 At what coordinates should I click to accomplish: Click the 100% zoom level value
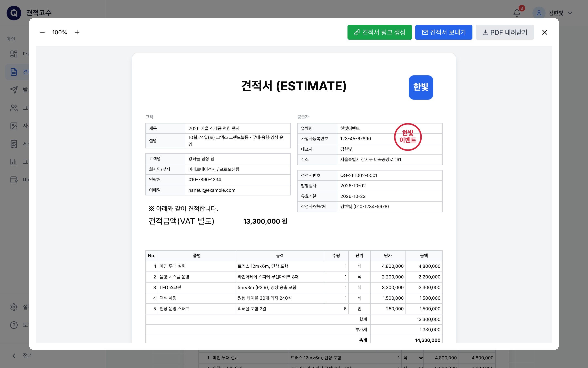pyautogui.click(x=60, y=32)
